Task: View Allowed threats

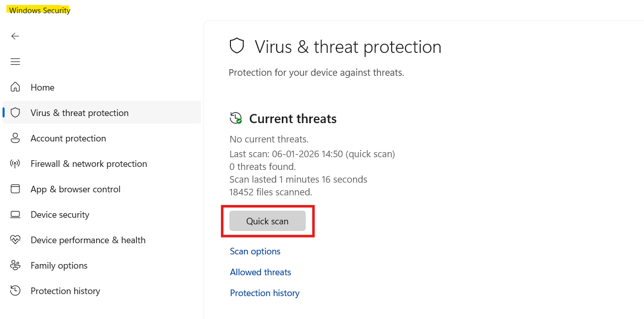Action: (260, 272)
